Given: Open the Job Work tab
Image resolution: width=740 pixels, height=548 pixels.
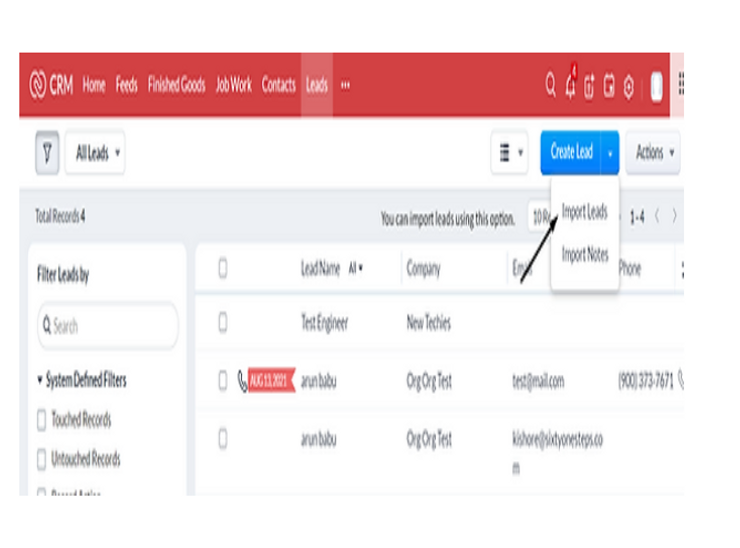Looking at the screenshot, I should click(234, 85).
